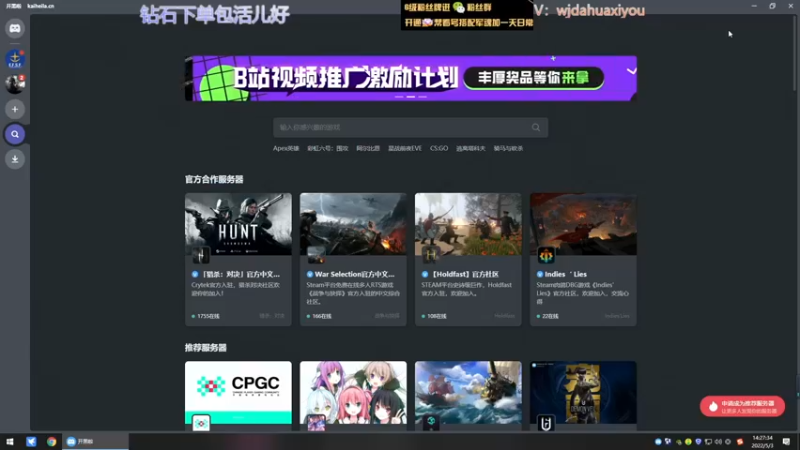Open the Windows notification center icon
This screenshot has width=800, height=450.
786,442
